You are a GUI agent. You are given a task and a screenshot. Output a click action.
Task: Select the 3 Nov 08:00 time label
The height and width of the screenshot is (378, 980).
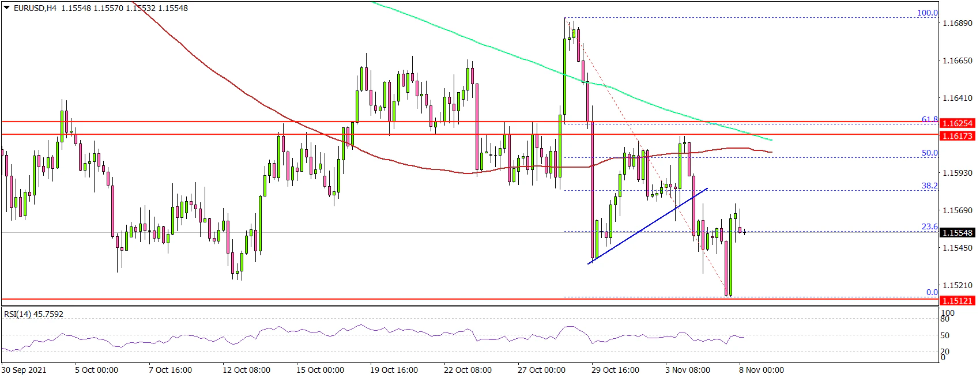click(x=687, y=370)
